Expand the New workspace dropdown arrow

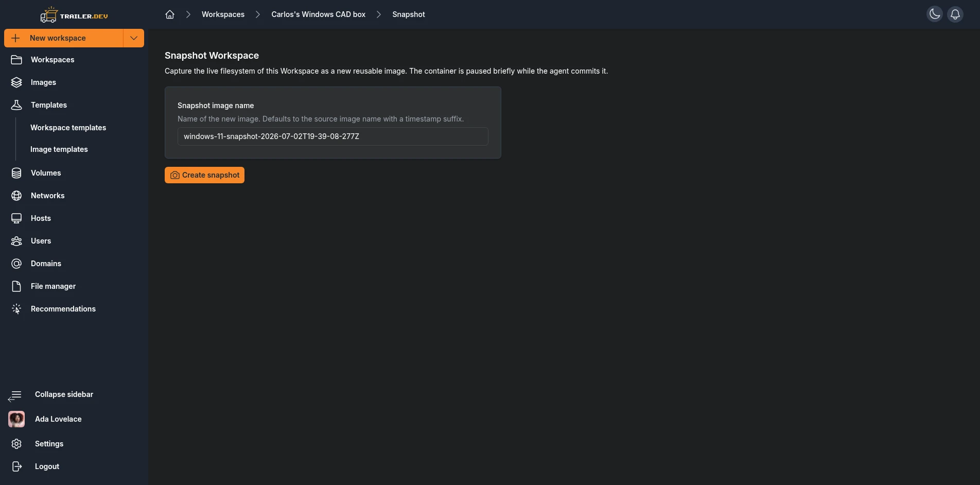point(134,38)
